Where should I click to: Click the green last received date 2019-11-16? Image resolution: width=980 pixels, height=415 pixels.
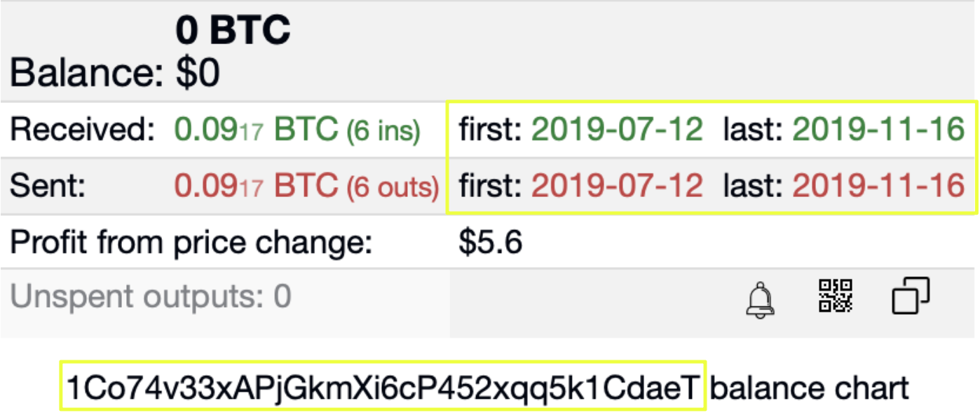click(878, 130)
